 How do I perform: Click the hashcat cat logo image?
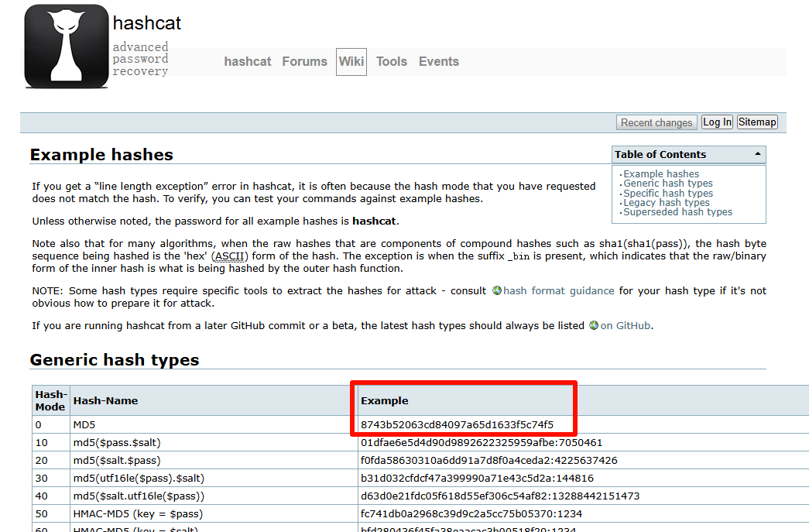click(x=67, y=46)
